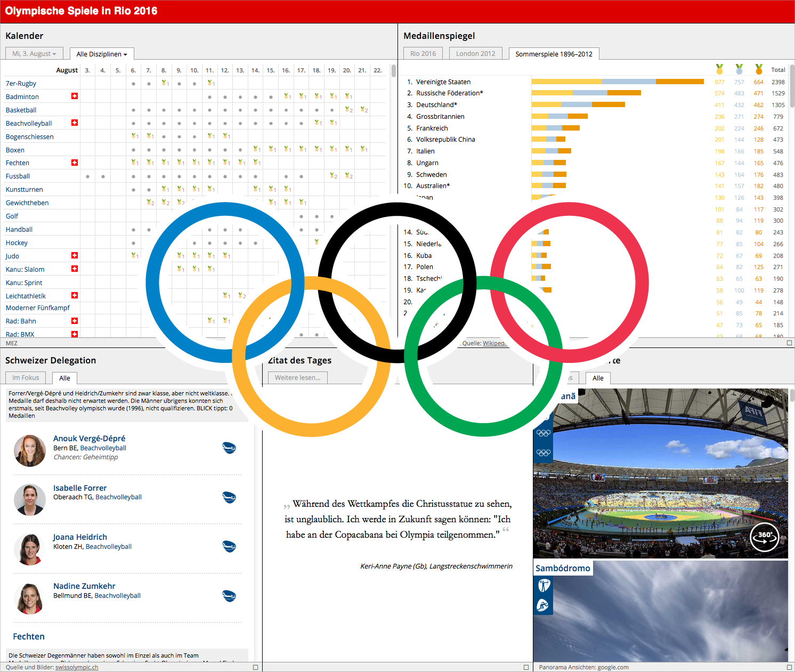795x672 pixels.
Task: Click the Swiss flag icon in the Fechten row
Action: tap(75, 163)
